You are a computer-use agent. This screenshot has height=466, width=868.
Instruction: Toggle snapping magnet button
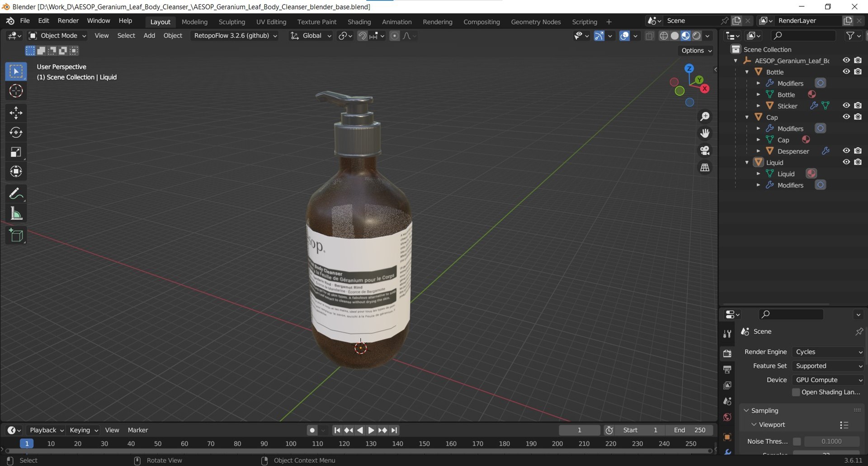362,36
